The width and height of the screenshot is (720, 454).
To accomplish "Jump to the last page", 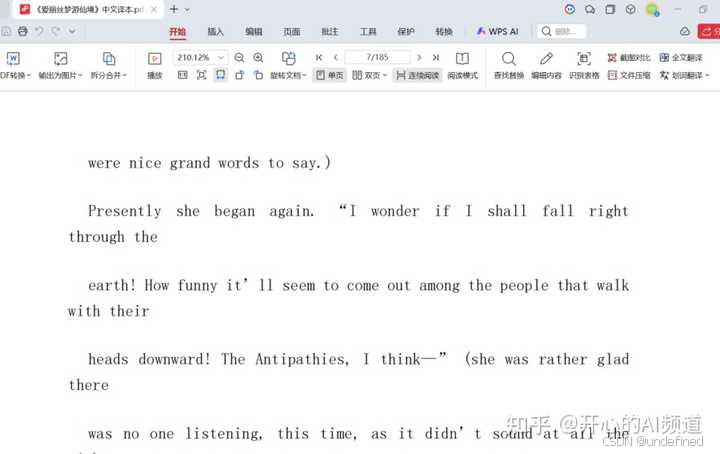I will pyautogui.click(x=436, y=57).
